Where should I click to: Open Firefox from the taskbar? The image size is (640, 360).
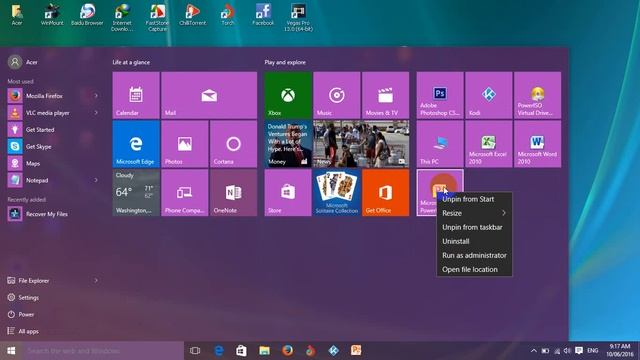287,351
